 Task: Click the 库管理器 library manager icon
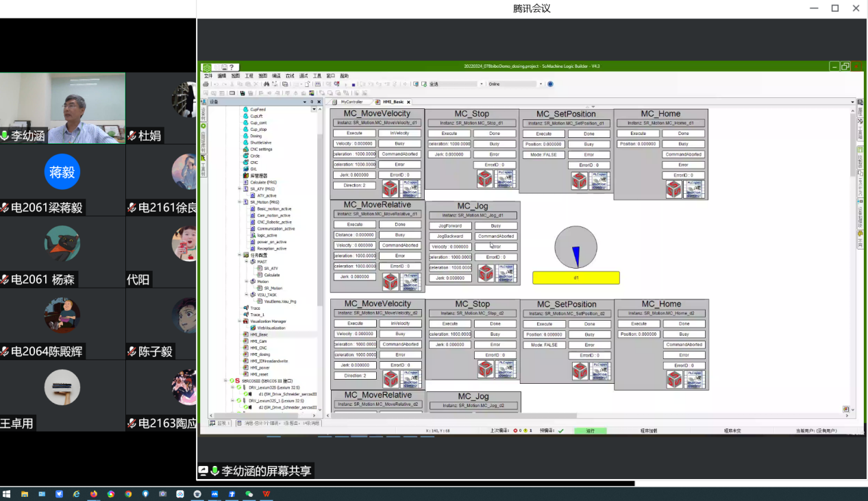[x=245, y=175]
